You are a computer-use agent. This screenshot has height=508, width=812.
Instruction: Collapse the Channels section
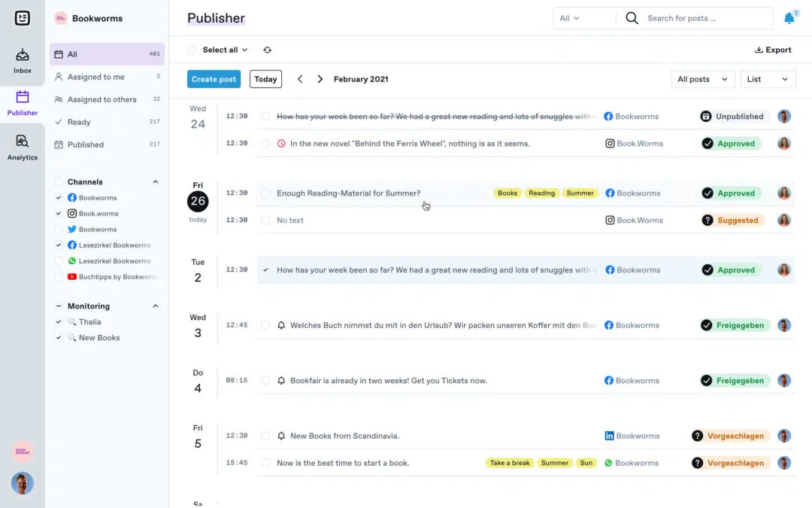[x=155, y=181]
